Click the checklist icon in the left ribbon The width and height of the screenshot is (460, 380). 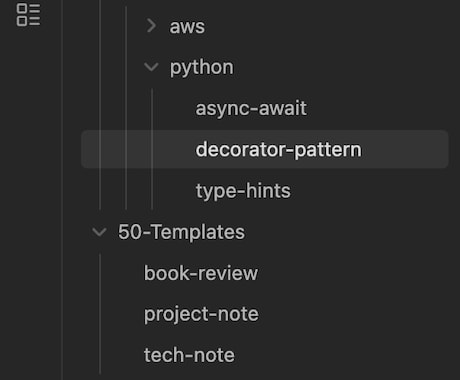(x=28, y=15)
